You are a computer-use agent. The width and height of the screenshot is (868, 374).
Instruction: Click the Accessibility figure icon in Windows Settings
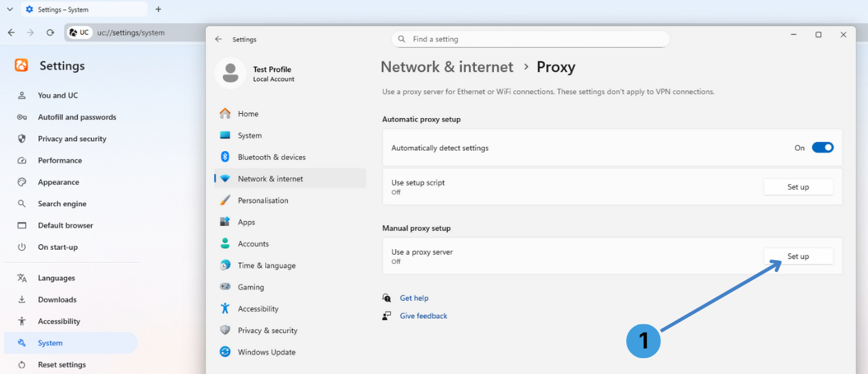coord(225,308)
